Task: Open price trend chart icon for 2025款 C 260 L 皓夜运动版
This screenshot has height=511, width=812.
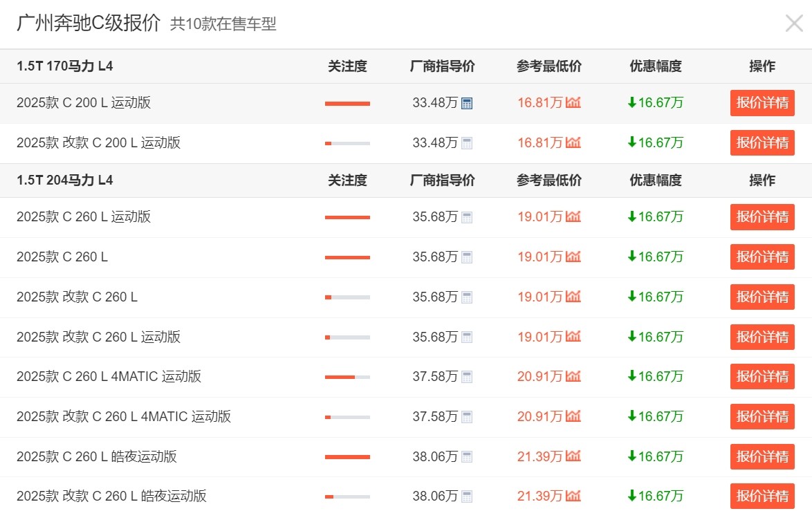Action: click(x=573, y=456)
